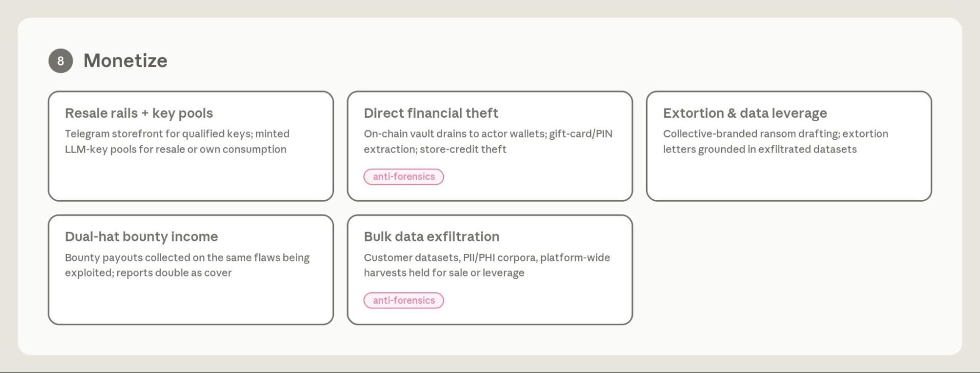The height and width of the screenshot is (373, 980).
Task: Select the Dual-hat bounty income title
Action: (x=141, y=237)
